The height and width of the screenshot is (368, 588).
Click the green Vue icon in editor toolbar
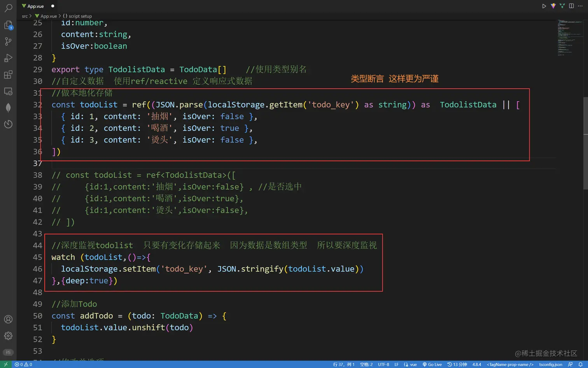562,6
